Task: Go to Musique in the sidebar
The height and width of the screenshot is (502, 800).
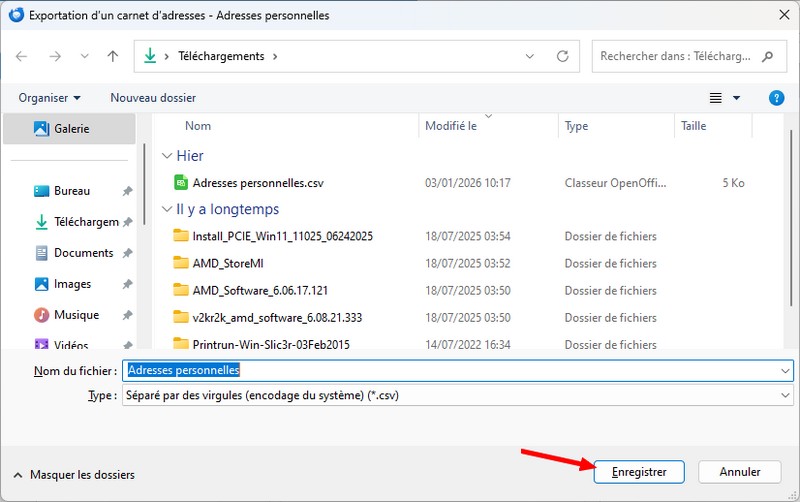Action: click(76, 315)
